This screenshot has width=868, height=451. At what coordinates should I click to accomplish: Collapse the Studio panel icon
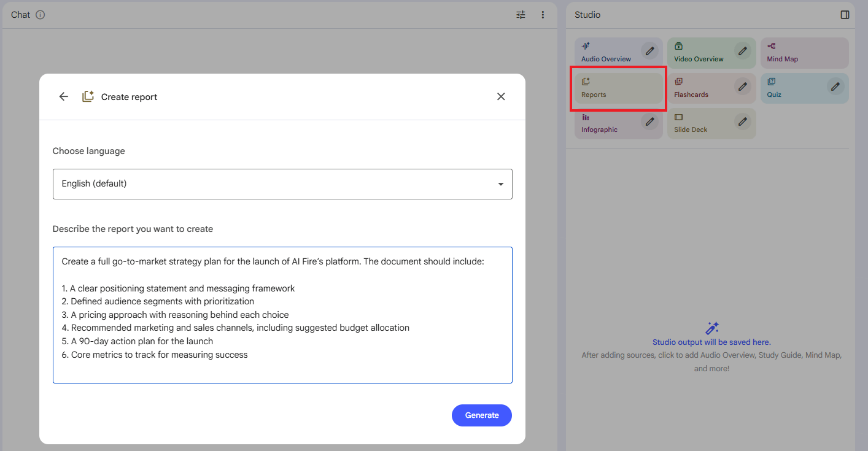pos(845,15)
